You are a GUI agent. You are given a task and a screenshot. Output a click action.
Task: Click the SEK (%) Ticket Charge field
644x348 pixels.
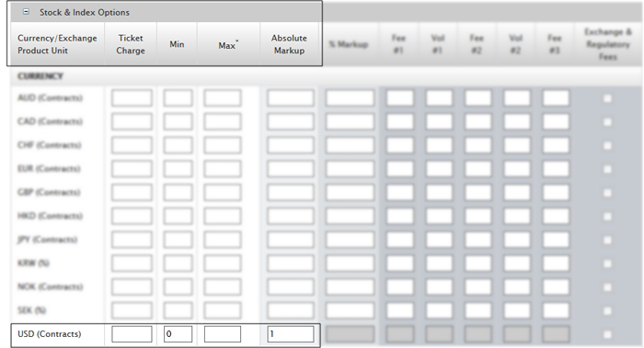pos(132,310)
